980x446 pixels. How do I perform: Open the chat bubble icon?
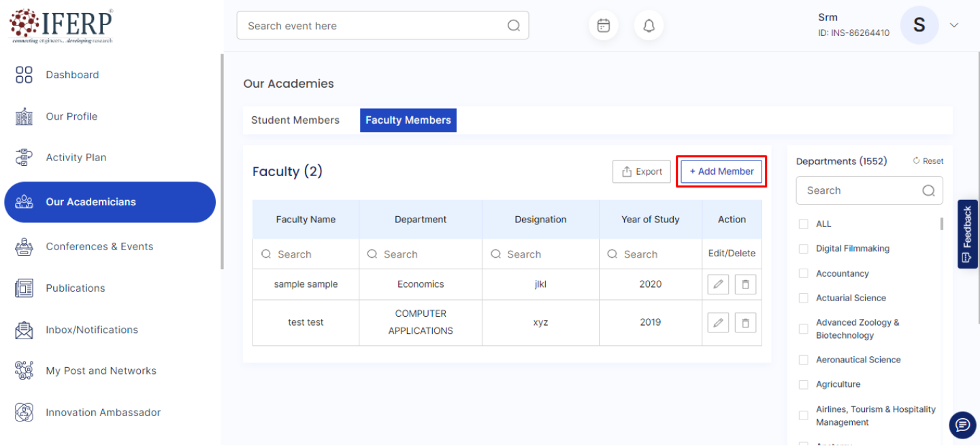tap(962, 425)
